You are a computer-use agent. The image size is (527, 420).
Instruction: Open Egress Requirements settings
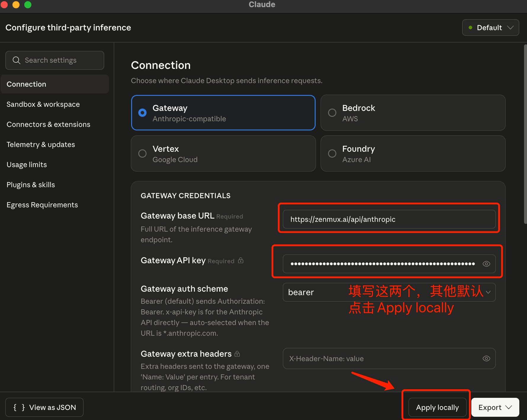(x=55, y=205)
